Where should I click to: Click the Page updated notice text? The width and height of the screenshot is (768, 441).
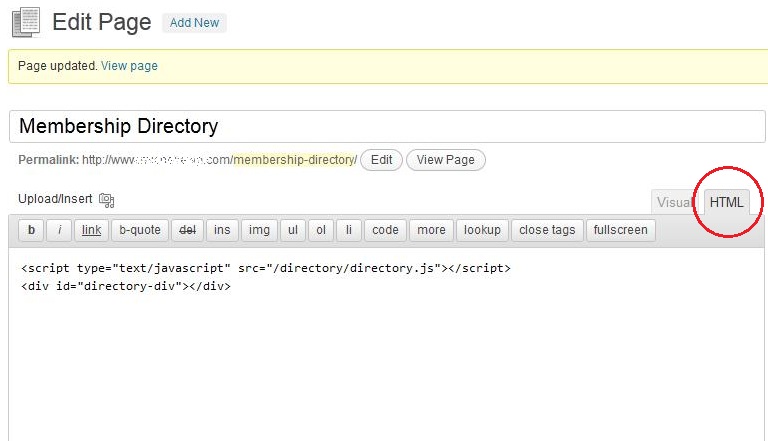click(58, 66)
